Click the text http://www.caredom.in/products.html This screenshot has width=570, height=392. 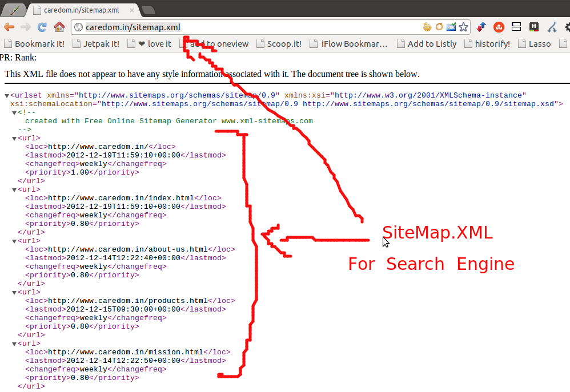pos(128,301)
